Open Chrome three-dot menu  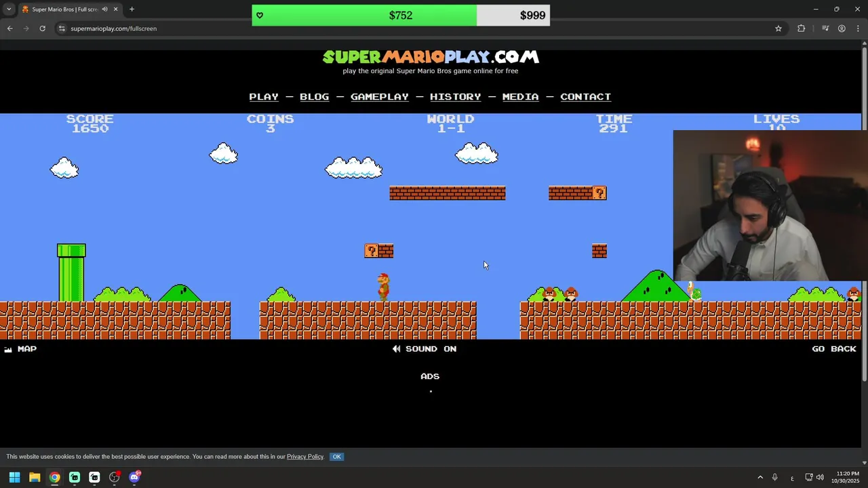[x=859, y=28]
